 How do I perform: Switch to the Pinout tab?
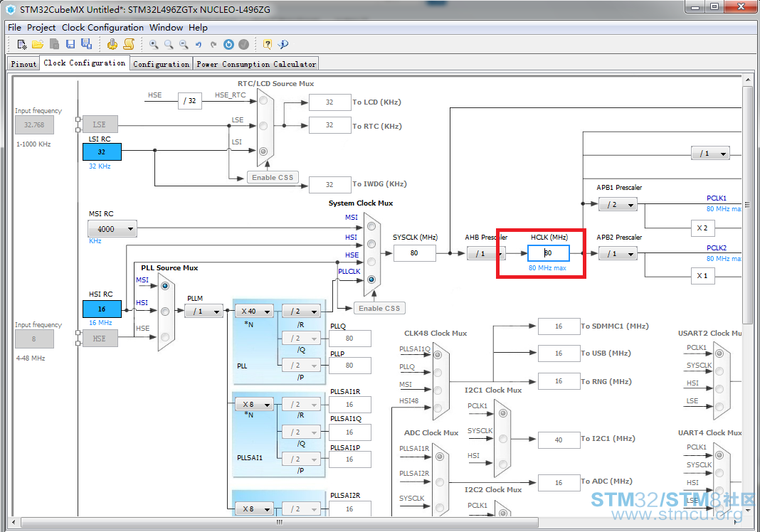click(23, 64)
